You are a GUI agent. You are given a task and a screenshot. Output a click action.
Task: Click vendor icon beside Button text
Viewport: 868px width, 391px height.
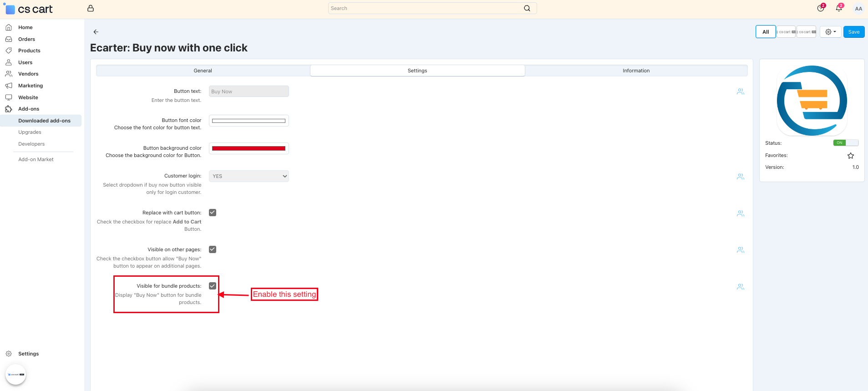(x=740, y=91)
